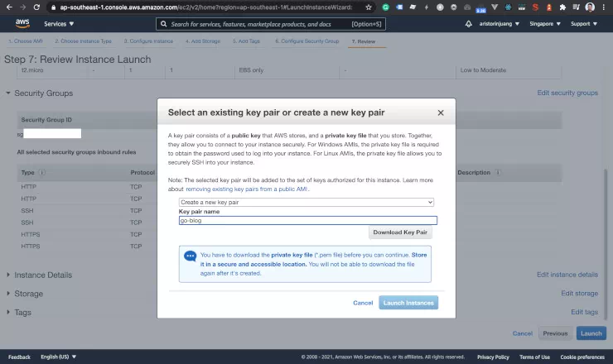Image resolution: width=613 pixels, height=364 pixels.
Task: Go to step 3 Configure Instance tab
Action: (x=148, y=41)
